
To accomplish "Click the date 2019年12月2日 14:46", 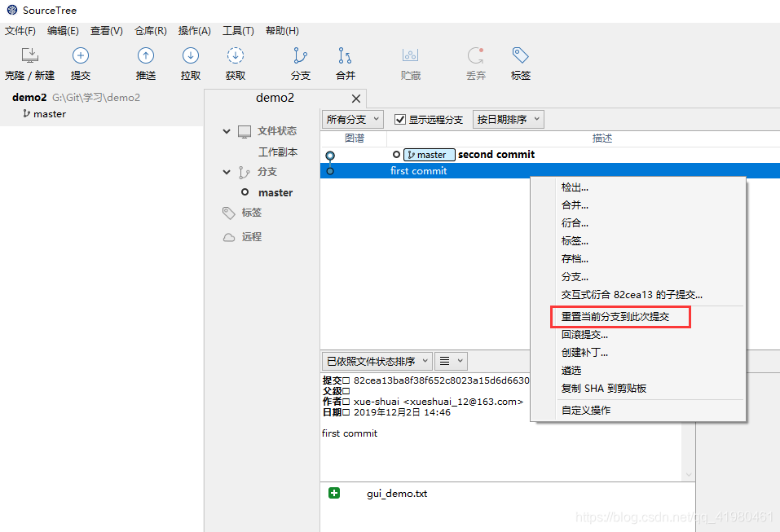I will coord(402,412).
